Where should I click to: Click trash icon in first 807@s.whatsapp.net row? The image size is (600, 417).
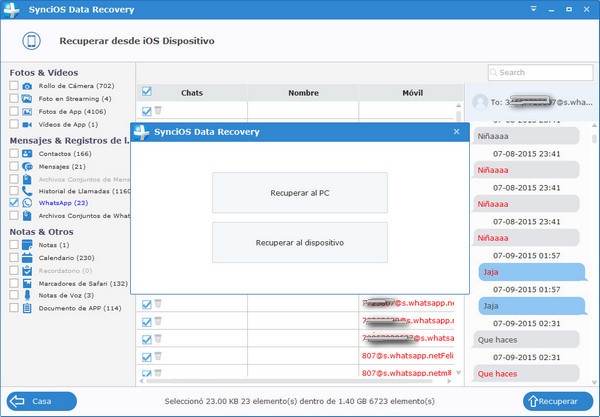pos(158,356)
